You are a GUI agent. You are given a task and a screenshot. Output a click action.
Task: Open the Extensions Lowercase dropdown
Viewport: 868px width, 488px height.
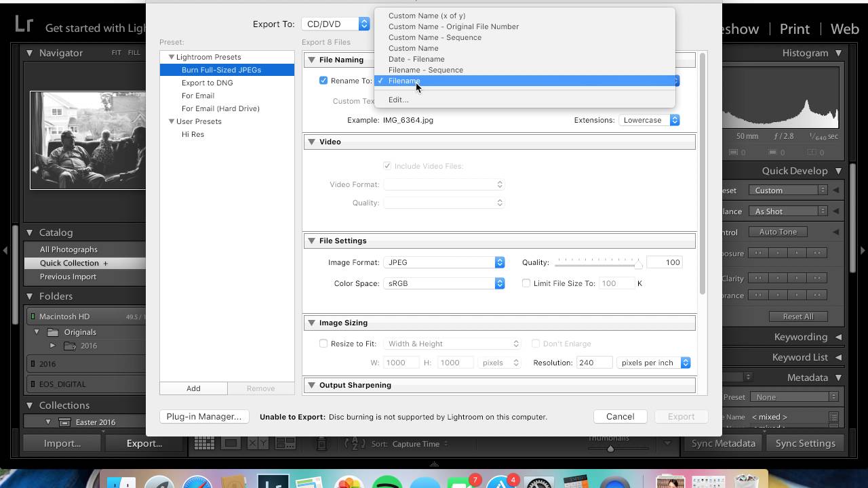[x=649, y=120]
